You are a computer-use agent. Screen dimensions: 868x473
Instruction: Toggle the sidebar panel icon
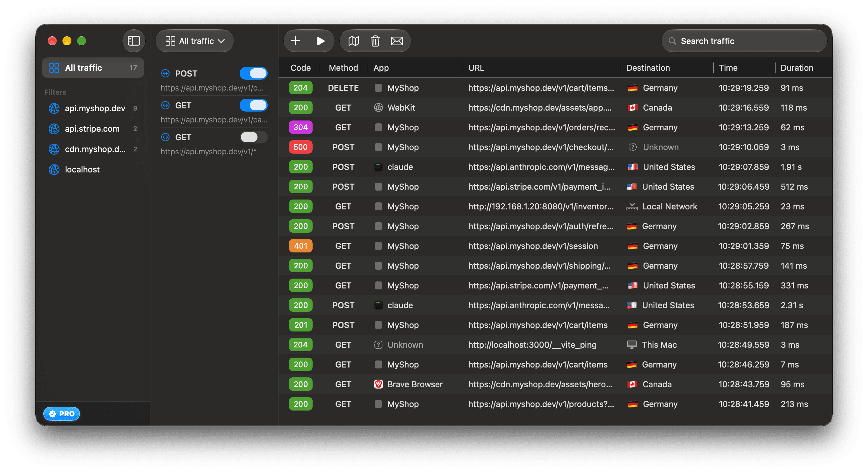[x=134, y=41]
